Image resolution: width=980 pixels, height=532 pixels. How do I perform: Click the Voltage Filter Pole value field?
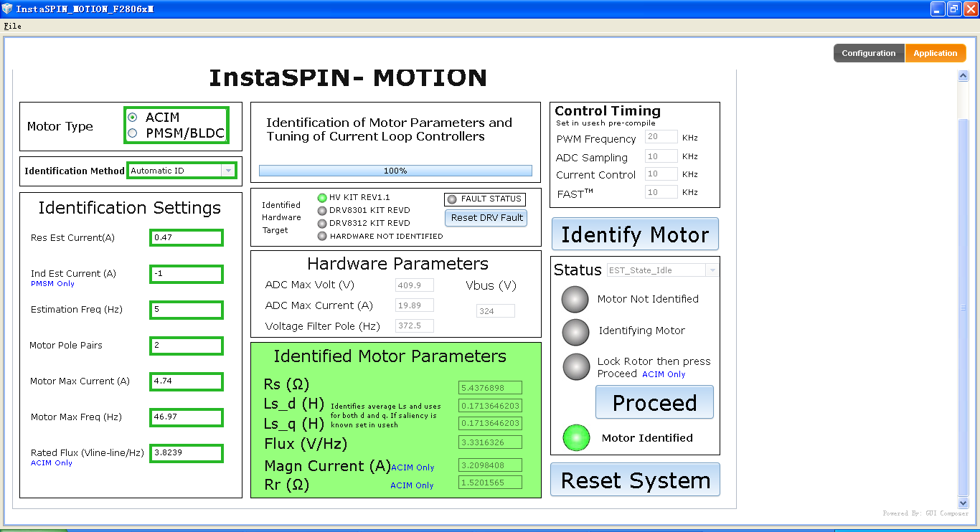[x=415, y=326]
